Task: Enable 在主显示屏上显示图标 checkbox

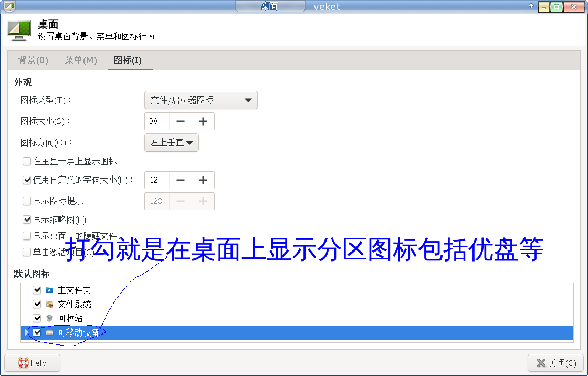Action: [x=27, y=162]
